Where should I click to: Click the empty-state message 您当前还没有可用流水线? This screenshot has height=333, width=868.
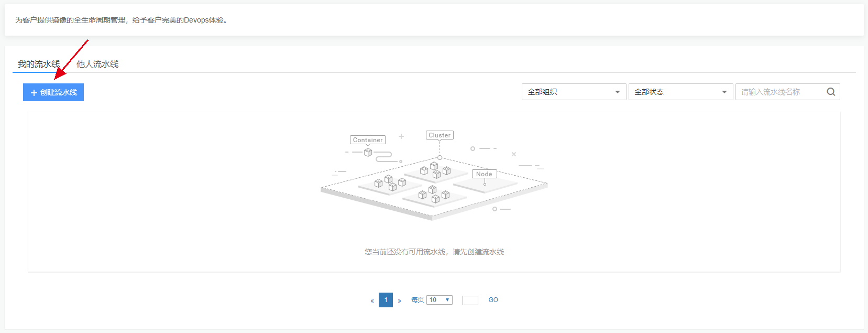click(434, 252)
